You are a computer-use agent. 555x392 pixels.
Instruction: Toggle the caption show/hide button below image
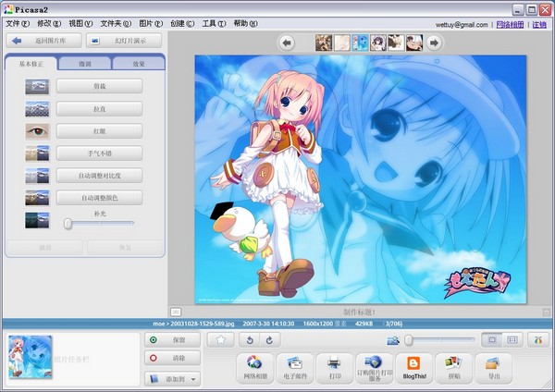tap(176, 312)
